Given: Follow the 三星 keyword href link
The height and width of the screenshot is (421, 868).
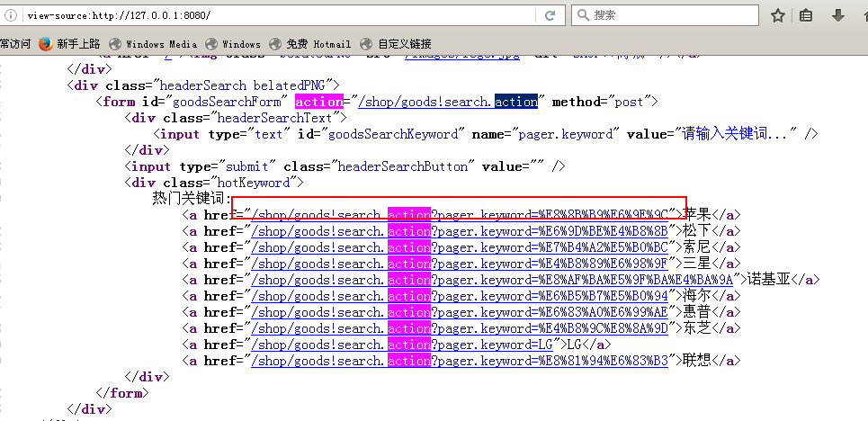Looking at the screenshot, I should (x=460, y=263).
